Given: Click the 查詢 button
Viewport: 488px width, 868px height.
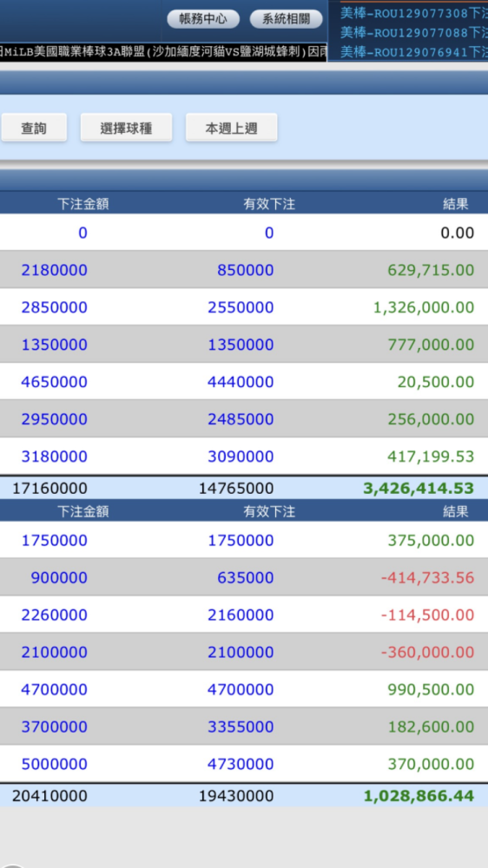Looking at the screenshot, I should click(34, 128).
